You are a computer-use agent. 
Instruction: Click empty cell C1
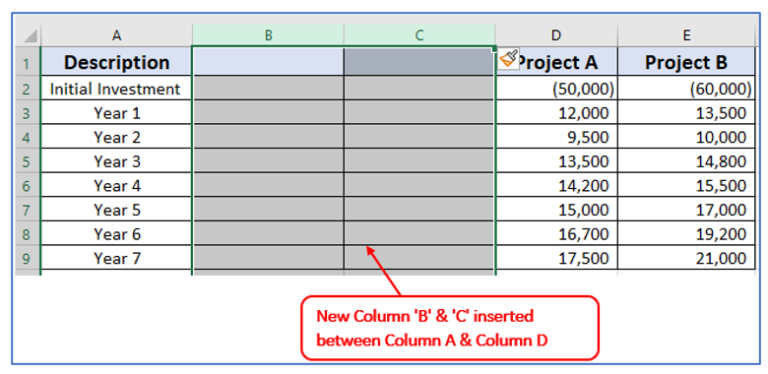tap(419, 62)
